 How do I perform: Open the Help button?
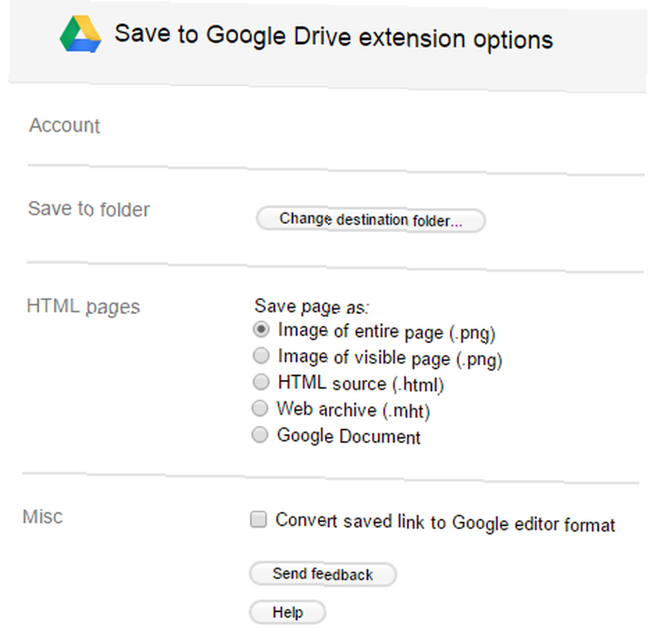click(288, 612)
